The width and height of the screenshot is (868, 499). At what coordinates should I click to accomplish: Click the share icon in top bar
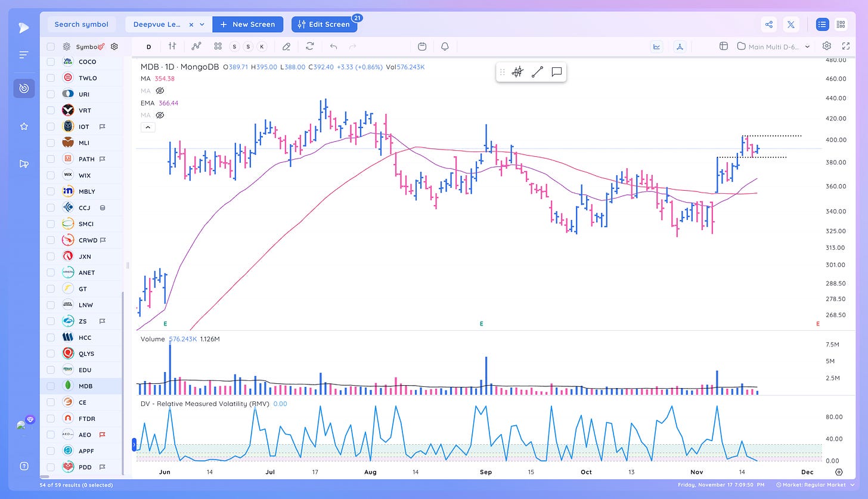769,24
